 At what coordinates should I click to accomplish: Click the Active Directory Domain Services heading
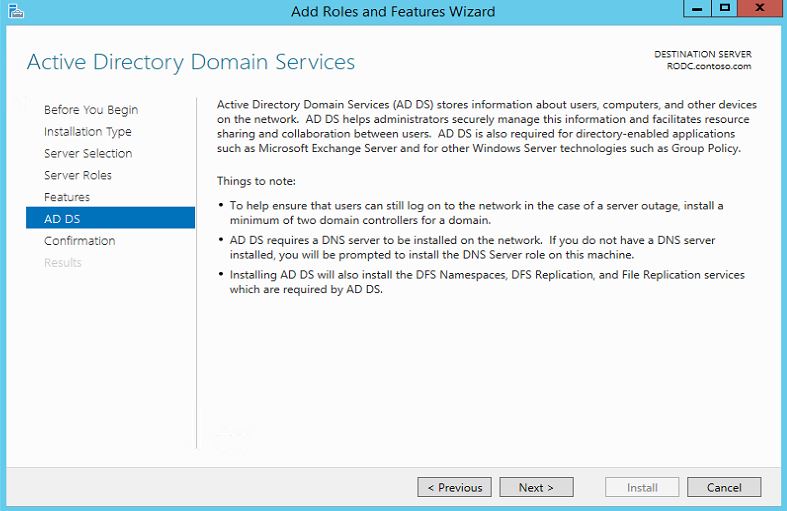(x=191, y=62)
